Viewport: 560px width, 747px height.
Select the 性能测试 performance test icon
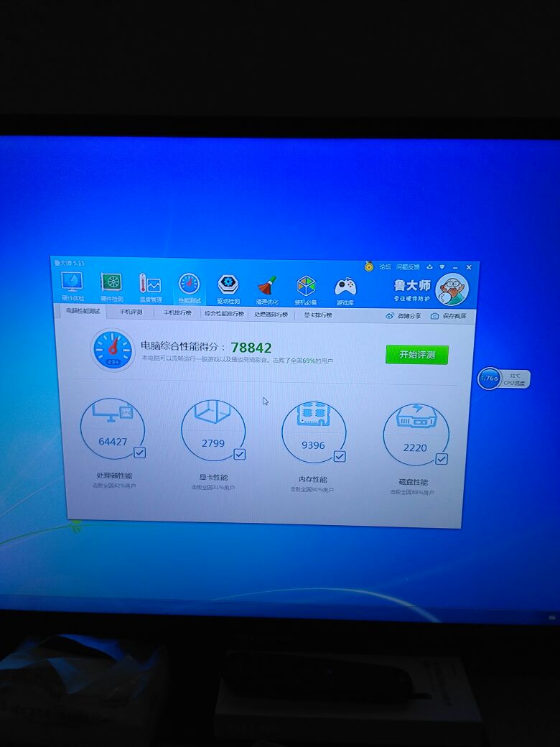[x=189, y=288]
